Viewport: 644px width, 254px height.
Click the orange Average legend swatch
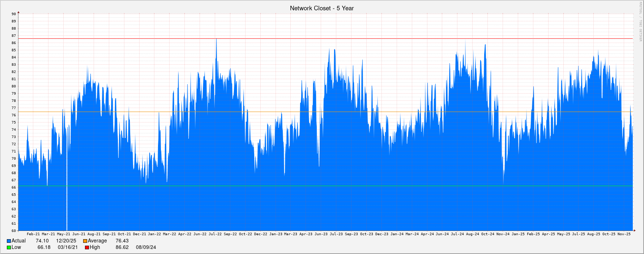[x=85, y=241]
